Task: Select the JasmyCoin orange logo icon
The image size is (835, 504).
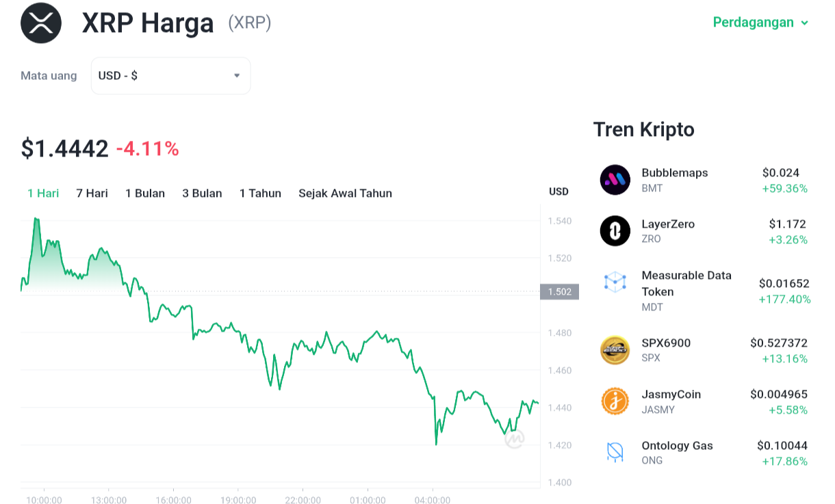Action: click(x=615, y=401)
